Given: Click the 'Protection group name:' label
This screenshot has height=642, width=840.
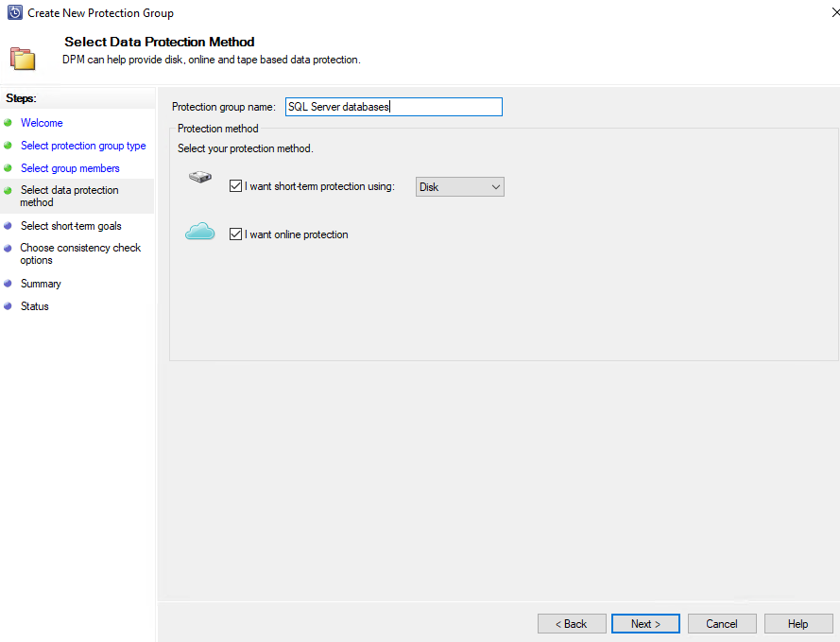Looking at the screenshot, I should click(x=223, y=107).
